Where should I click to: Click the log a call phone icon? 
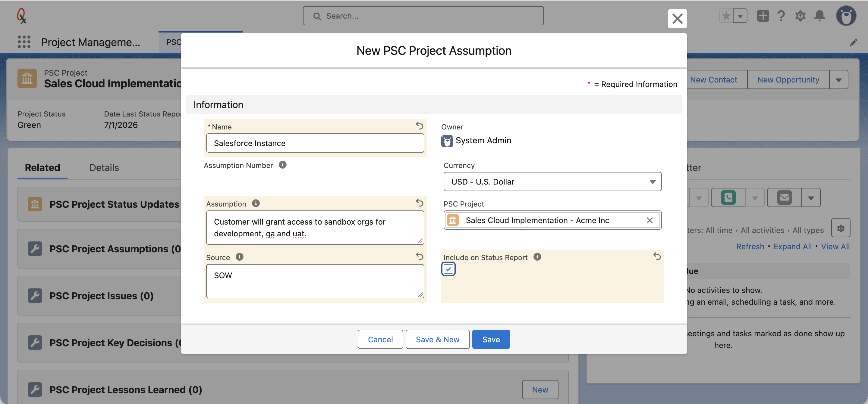pos(728,197)
